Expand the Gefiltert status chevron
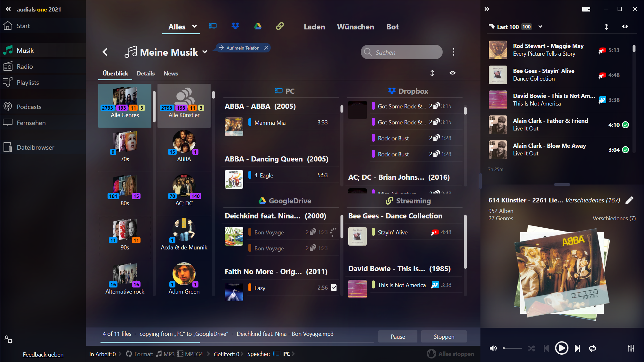Viewport: 644px width, 362px height. coord(242,354)
